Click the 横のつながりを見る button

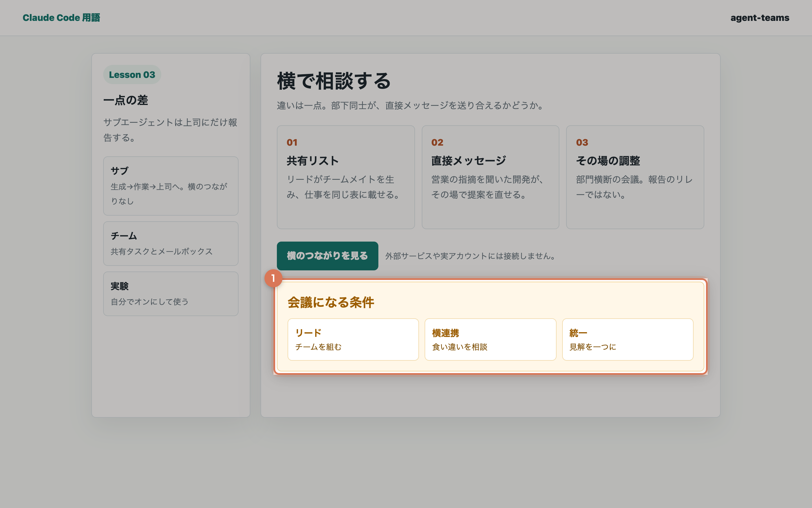tap(328, 256)
